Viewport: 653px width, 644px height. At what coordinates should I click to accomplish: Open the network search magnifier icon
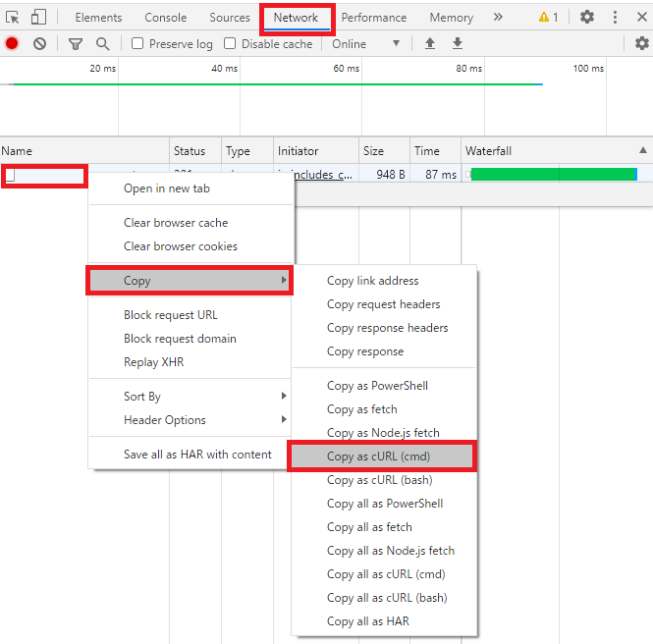pyautogui.click(x=103, y=44)
